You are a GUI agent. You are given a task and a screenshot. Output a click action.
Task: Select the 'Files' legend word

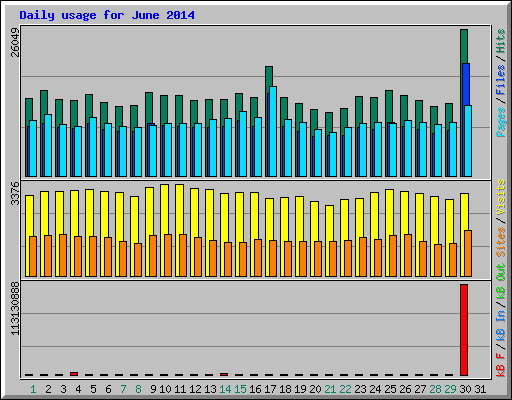pyautogui.click(x=500, y=80)
